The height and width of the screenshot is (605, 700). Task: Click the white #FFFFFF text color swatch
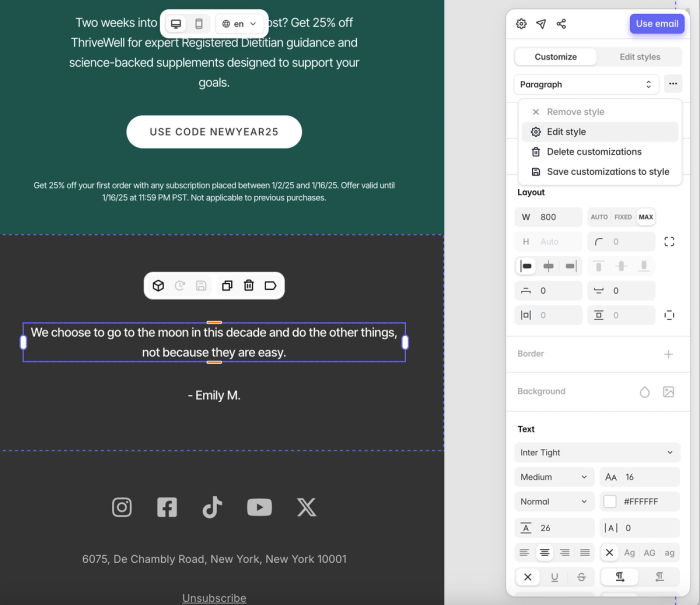[x=610, y=501]
